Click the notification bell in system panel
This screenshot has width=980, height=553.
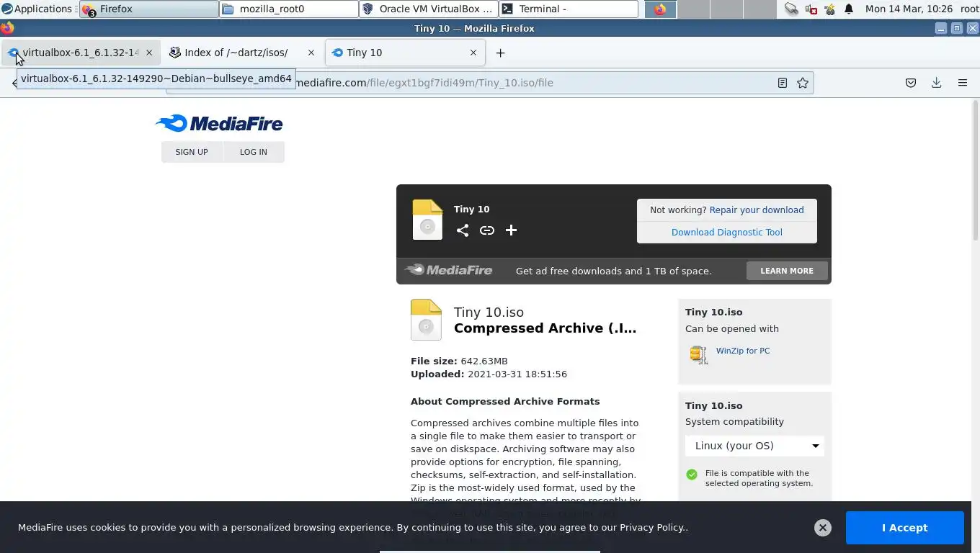[849, 9]
